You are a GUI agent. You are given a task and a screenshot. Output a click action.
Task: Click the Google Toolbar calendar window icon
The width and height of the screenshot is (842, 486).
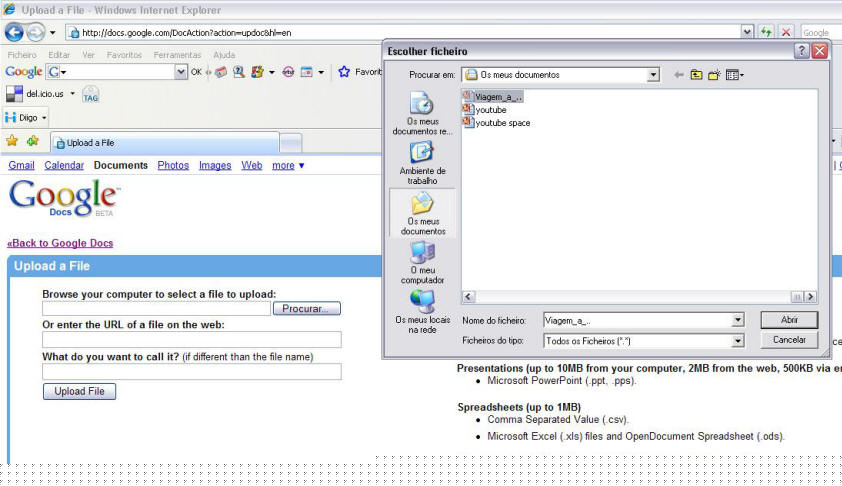307,72
